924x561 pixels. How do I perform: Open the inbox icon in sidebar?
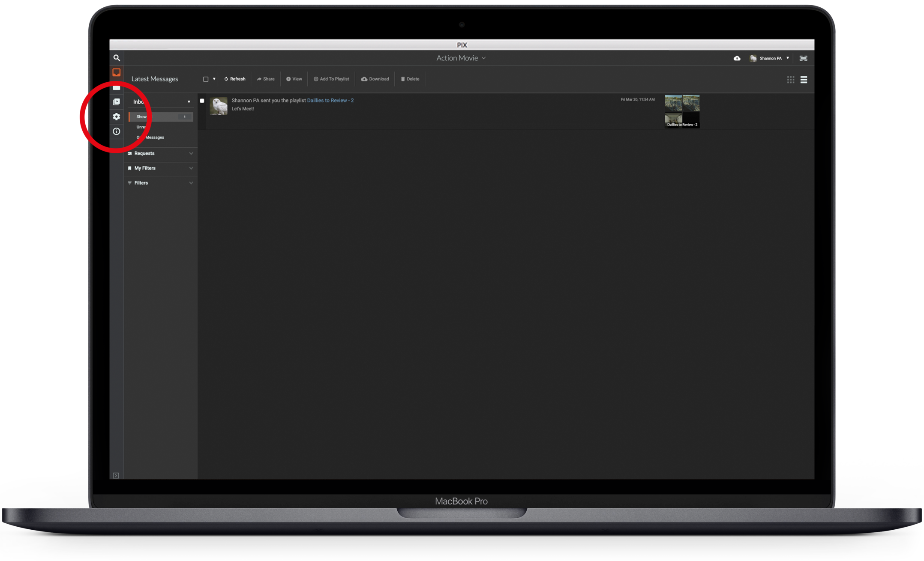[x=117, y=72]
